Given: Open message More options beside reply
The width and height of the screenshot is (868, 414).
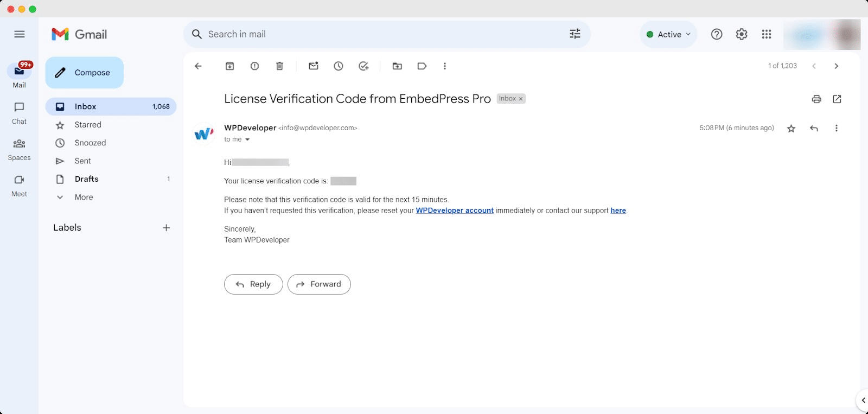Looking at the screenshot, I should [837, 129].
